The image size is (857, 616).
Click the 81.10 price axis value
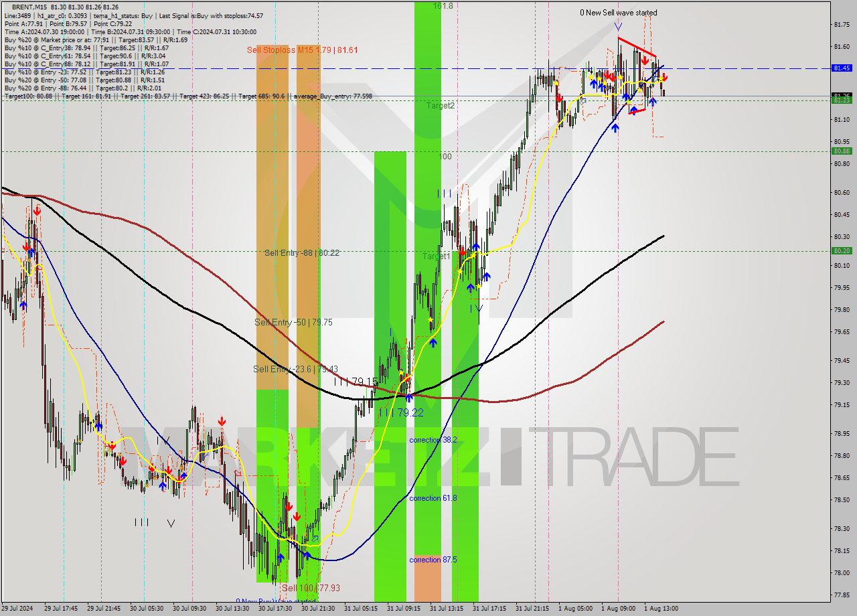pyautogui.click(x=842, y=120)
